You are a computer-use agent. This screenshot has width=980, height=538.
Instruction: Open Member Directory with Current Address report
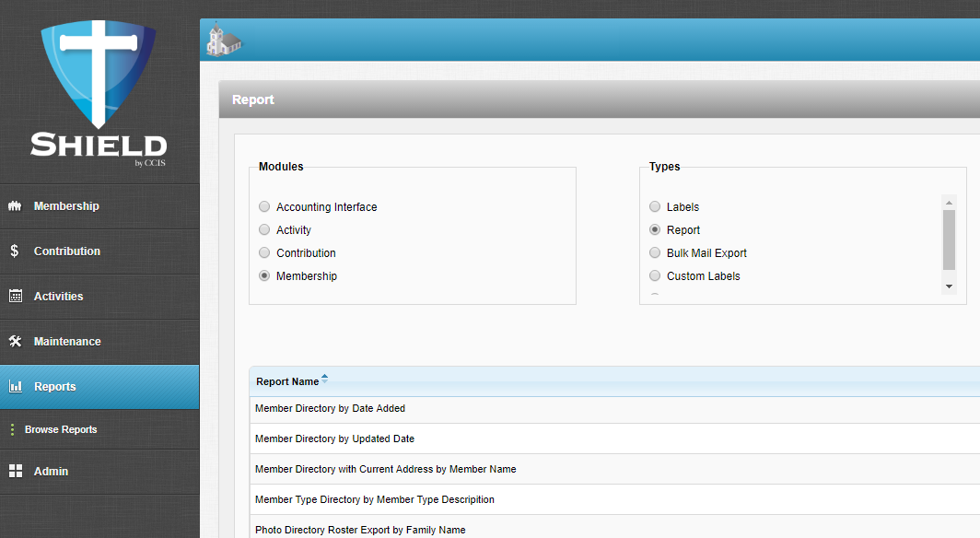pos(386,469)
